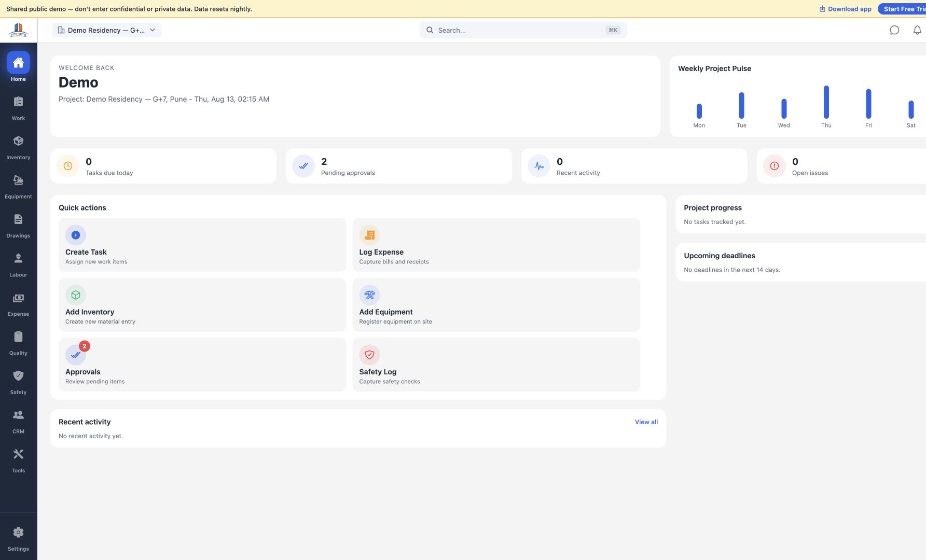Click the Weekly Project Pulse title

(x=714, y=68)
